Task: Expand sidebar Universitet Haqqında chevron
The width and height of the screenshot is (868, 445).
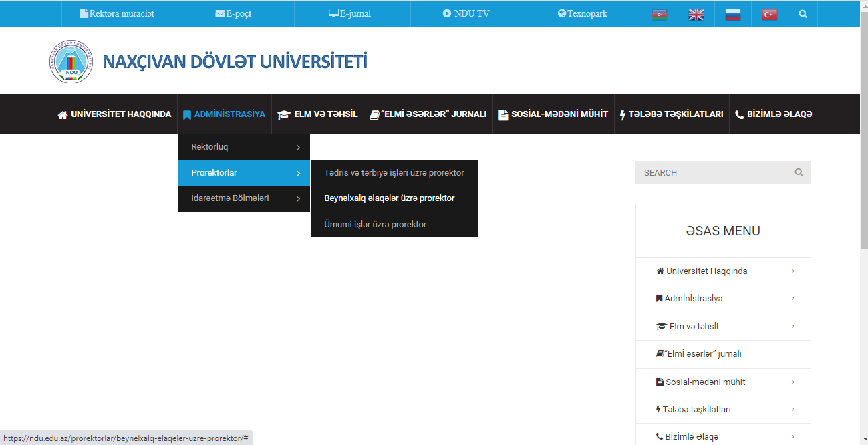Action: (793, 271)
